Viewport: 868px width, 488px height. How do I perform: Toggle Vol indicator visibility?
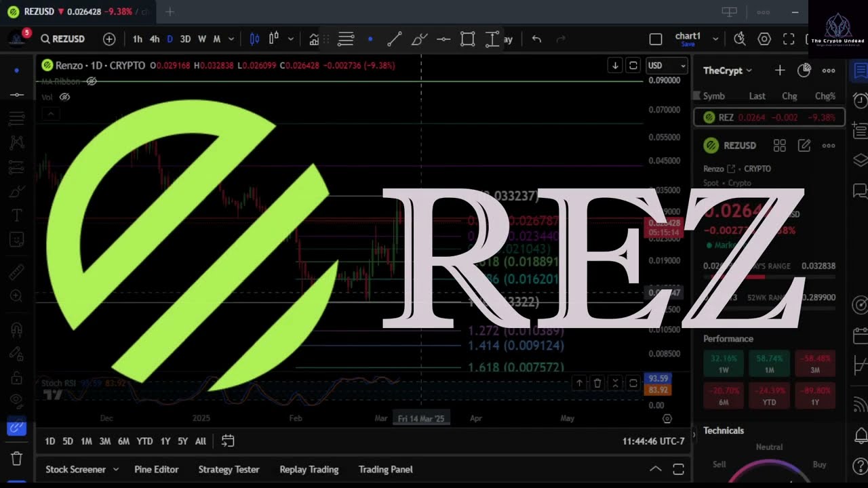click(64, 97)
